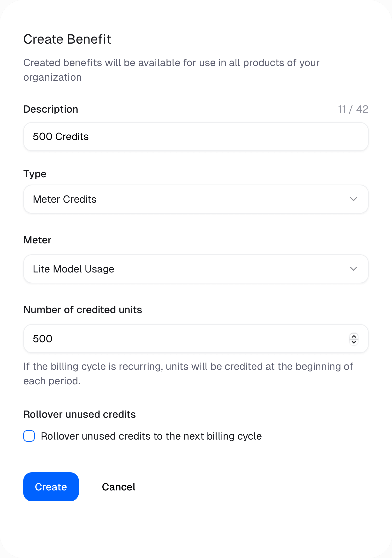Click the Create Benefit dialog title
Image resolution: width=392 pixels, height=558 pixels.
[67, 39]
